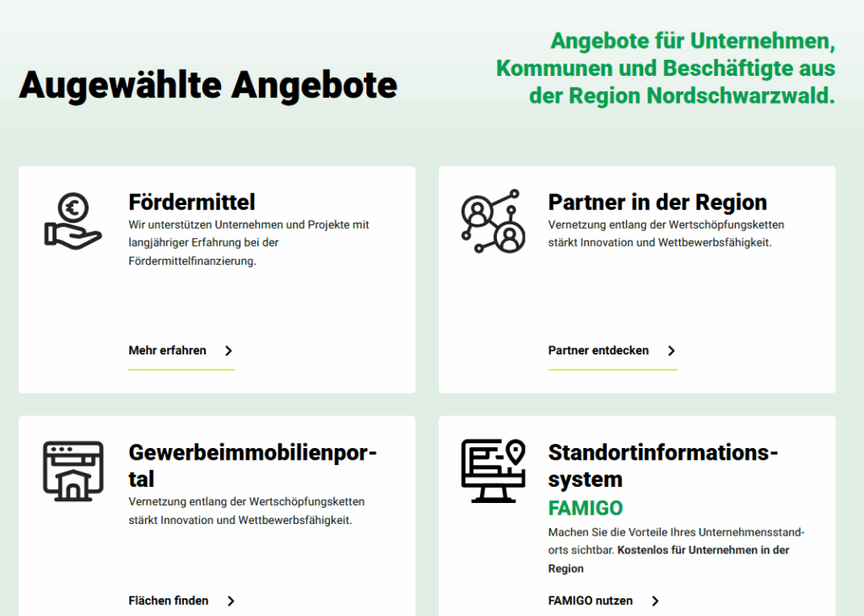Click the Augewählte Angebote page heading

(x=208, y=85)
